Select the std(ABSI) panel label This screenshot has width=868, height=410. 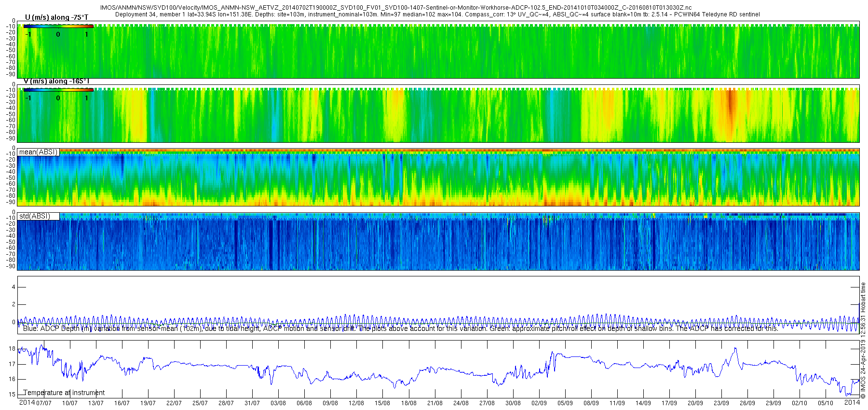pos(35,216)
